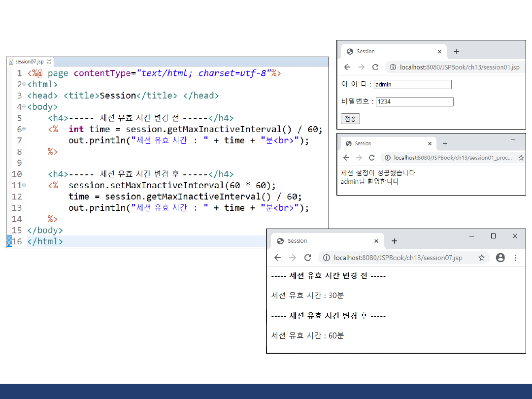Click back arrow in session07.jsp browser
The image size is (532, 399).
click(x=278, y=258)
